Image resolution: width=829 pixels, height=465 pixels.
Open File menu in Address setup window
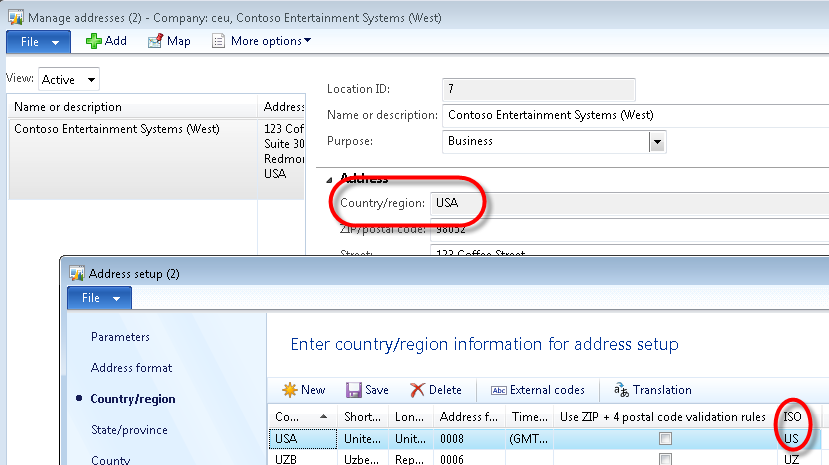[99, 298]
